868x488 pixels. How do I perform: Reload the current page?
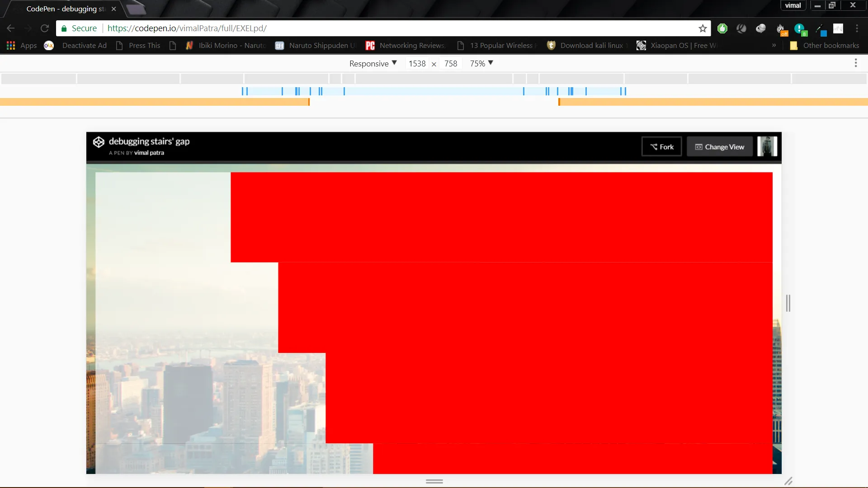[x=44, y=28]
